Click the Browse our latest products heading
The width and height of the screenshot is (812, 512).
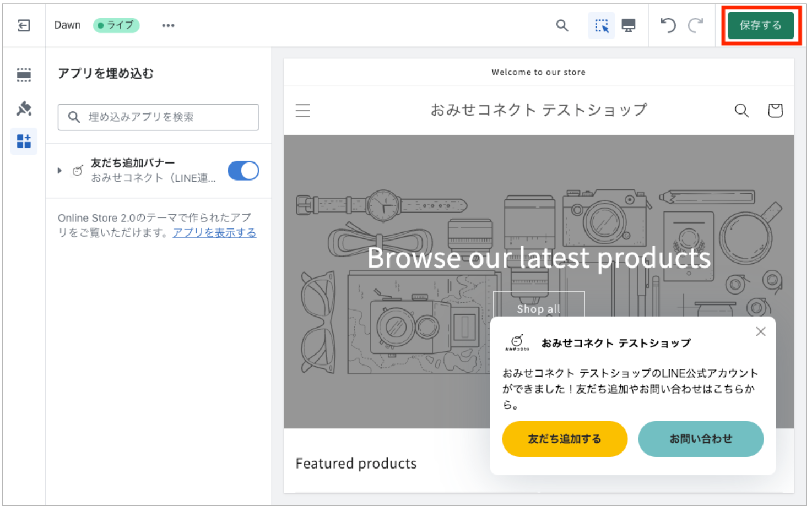coord(539,258)
